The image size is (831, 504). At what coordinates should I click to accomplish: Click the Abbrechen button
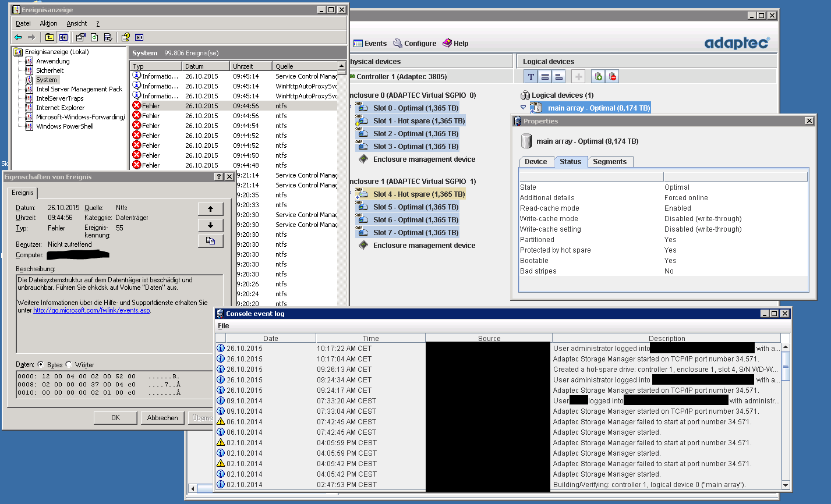pyautogui.click(x=162, y=418)
